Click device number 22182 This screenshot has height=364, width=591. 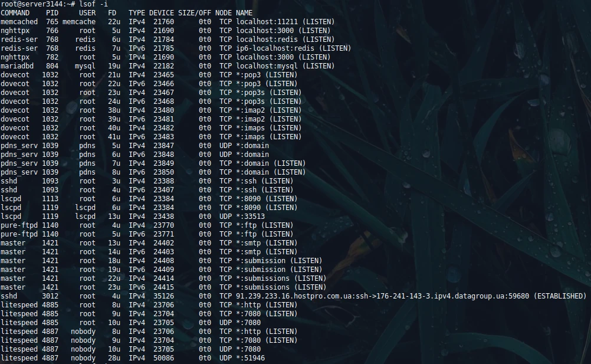pyautogui.click(x=163, y=66)
